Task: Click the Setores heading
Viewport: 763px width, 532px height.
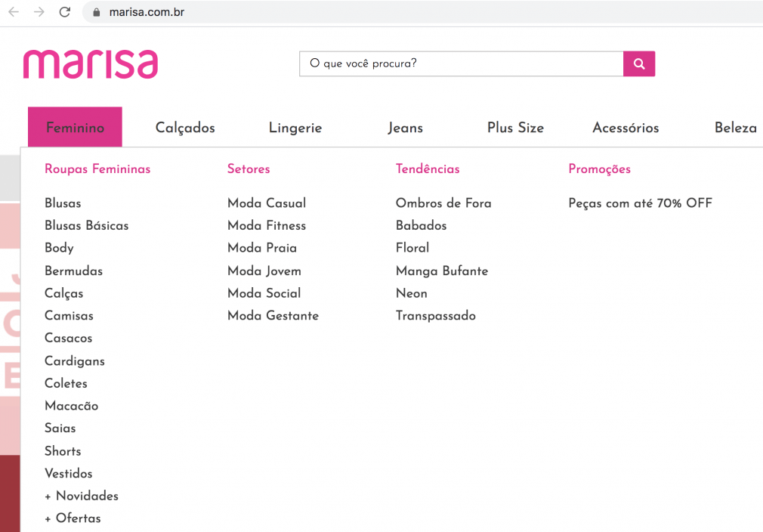Action: point(249,169)
